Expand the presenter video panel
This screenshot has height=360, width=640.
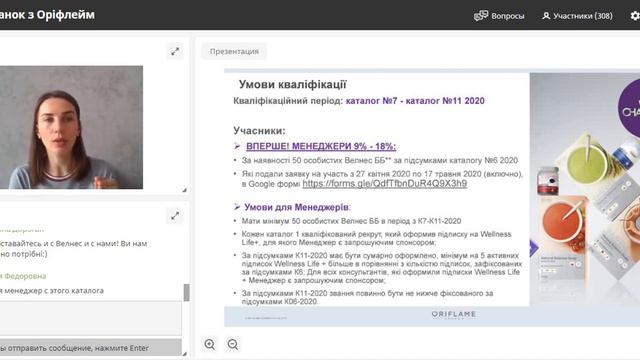coord(175,51)
